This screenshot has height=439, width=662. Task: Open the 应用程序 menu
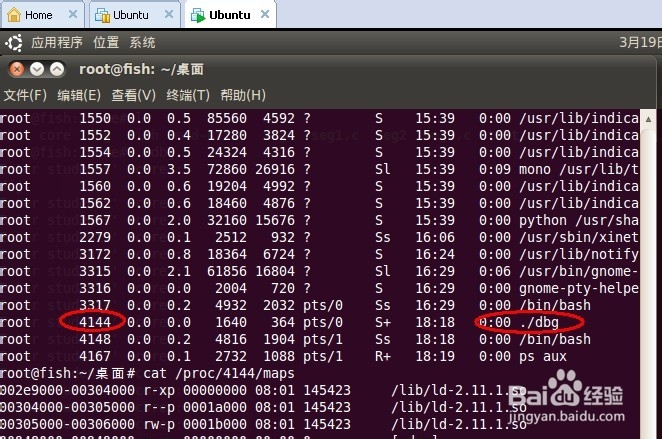click(57, 43)
